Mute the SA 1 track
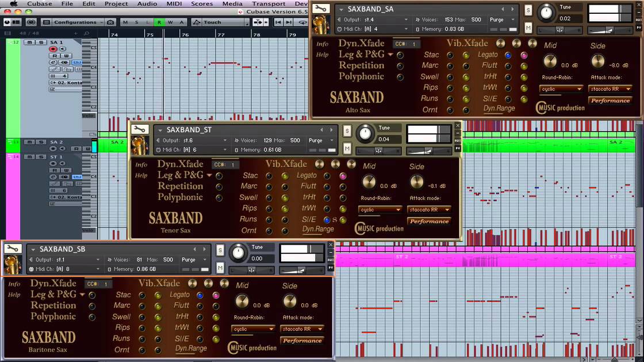This screenshot has height=362, width=644. [x=29, y=43]
